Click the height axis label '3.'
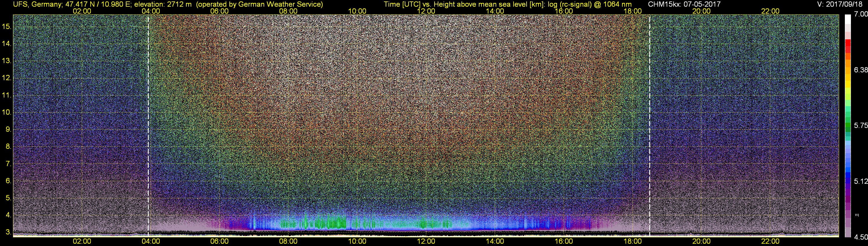The height and width of the screenshot is (246, 868). 9,232
